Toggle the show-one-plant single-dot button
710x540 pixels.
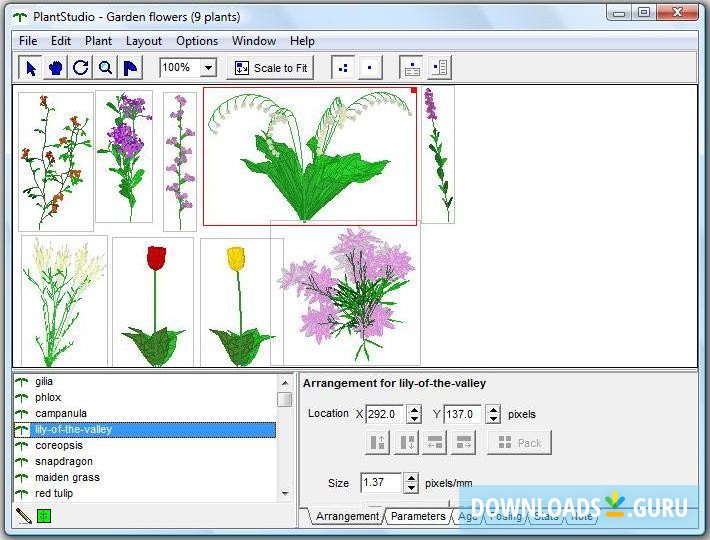pos(370,68)
